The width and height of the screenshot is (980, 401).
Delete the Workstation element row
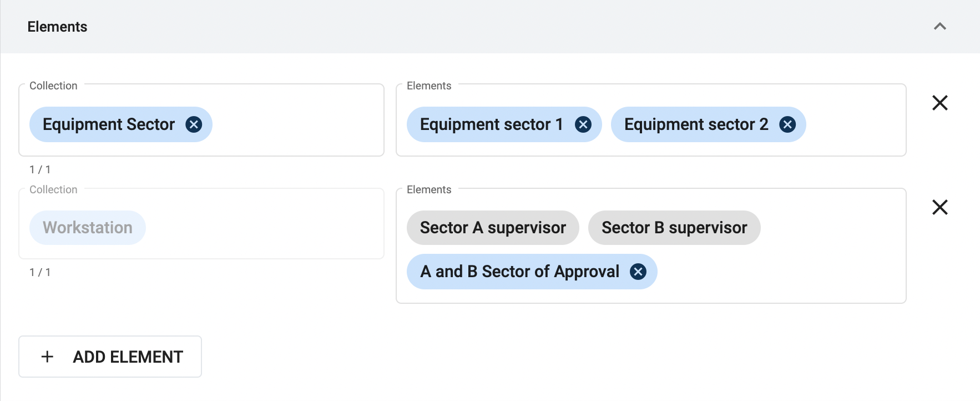coord(940,207)
